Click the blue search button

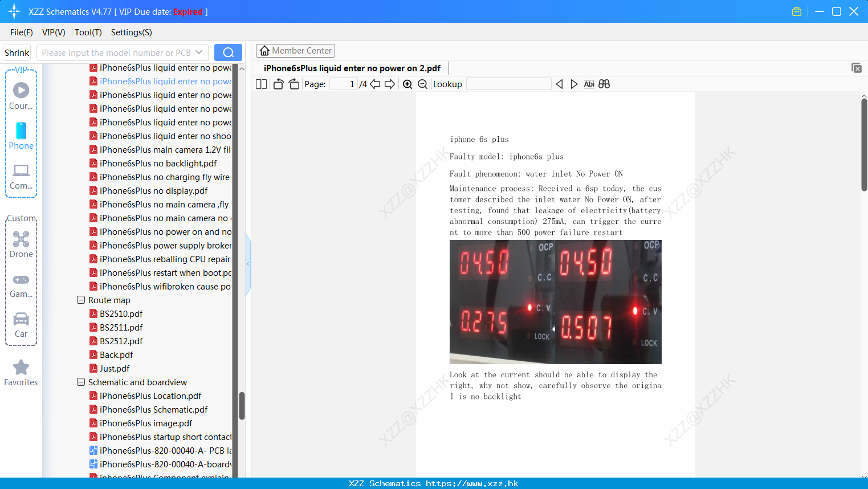click(228, 52)
